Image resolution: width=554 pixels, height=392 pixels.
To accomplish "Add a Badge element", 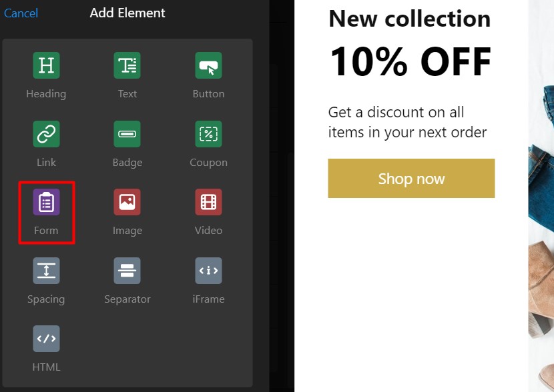I will pyautogui.click(x=127, y=144).
